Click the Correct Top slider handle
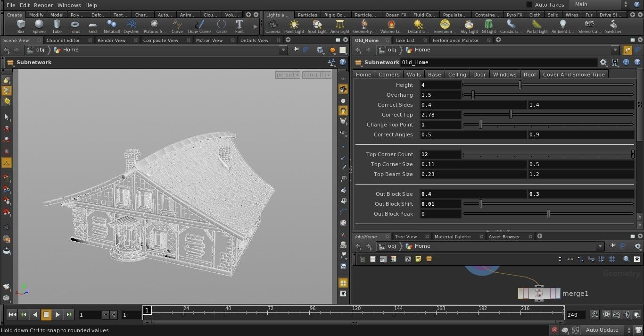 511,115
